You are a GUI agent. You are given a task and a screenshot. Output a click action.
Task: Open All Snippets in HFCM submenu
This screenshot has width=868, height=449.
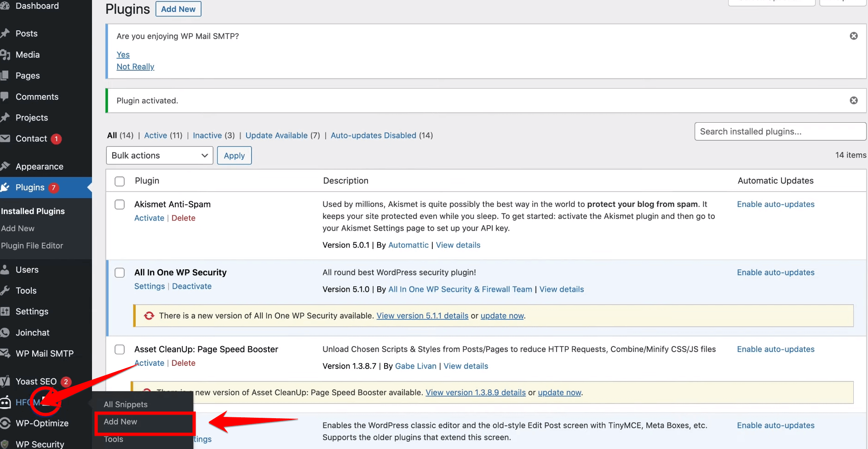click(126, 404)
